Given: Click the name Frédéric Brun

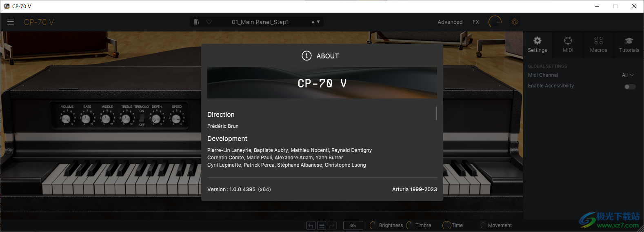Looking at the screenshot, I should (223, 126).
